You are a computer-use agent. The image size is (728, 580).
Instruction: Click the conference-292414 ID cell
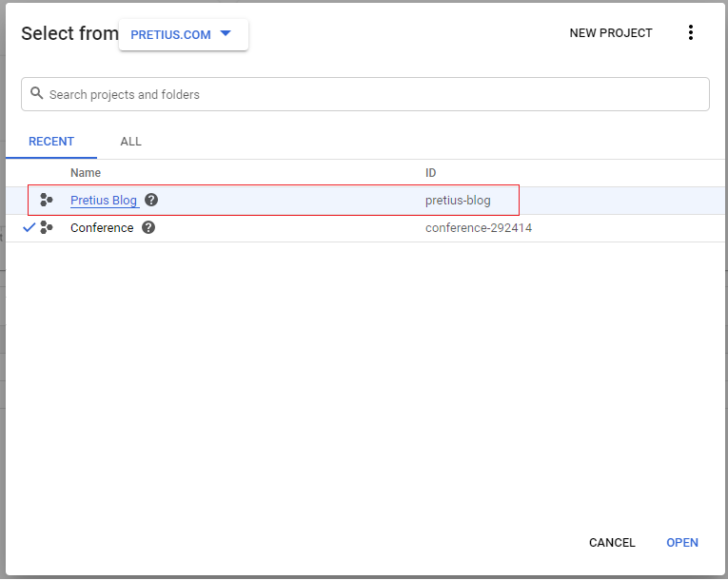tap(479, 228)
